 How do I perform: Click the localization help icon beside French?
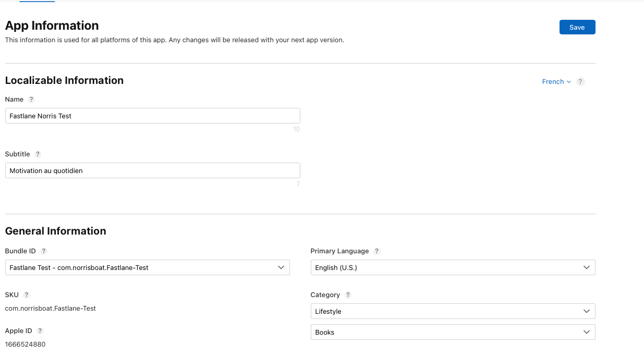(x=580, y=81)
